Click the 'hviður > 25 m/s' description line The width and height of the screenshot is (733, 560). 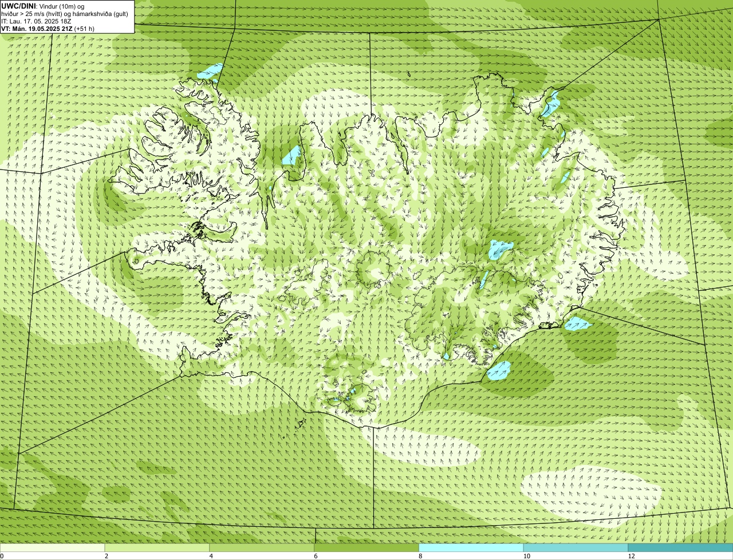click(65, 14)
